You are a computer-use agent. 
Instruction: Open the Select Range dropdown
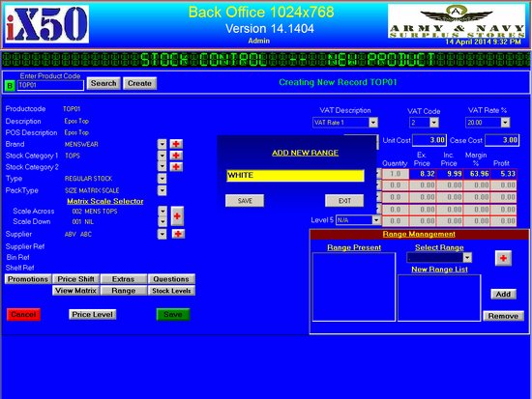click(467, 258)
